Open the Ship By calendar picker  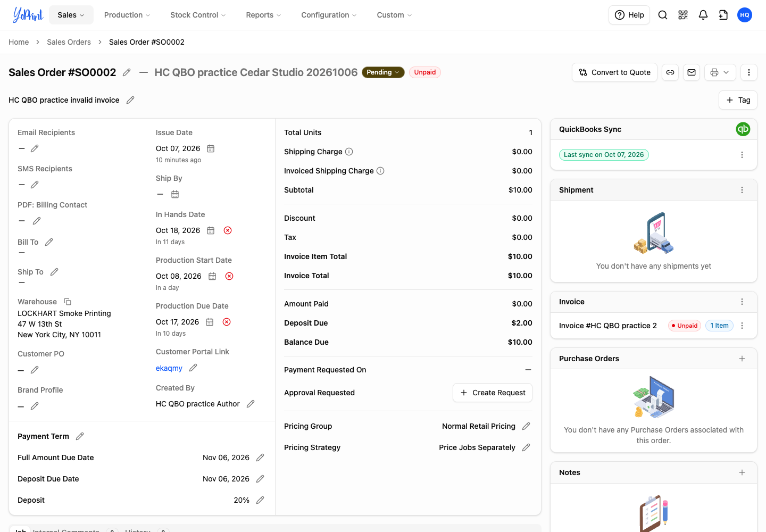[x=175, y=194]
